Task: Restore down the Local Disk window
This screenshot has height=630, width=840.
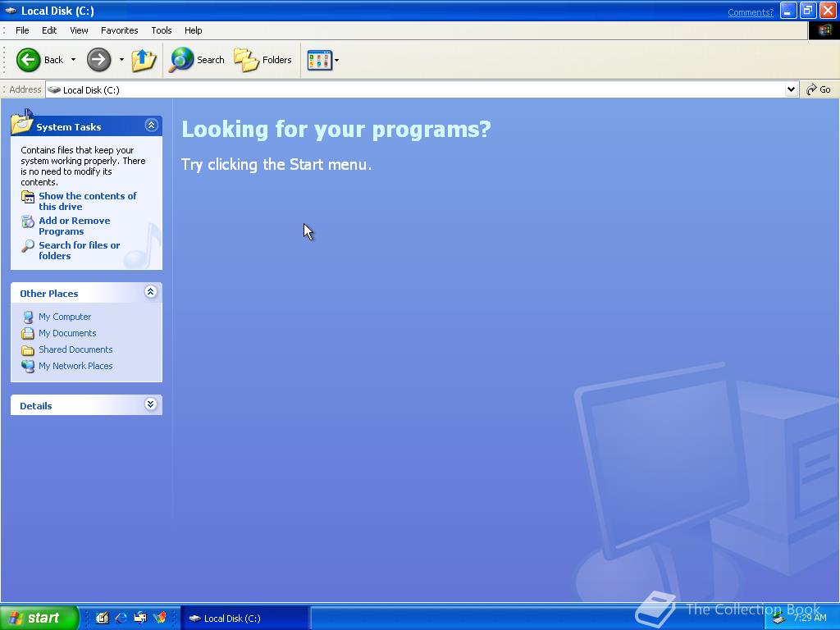Action: tap(808, 11)
